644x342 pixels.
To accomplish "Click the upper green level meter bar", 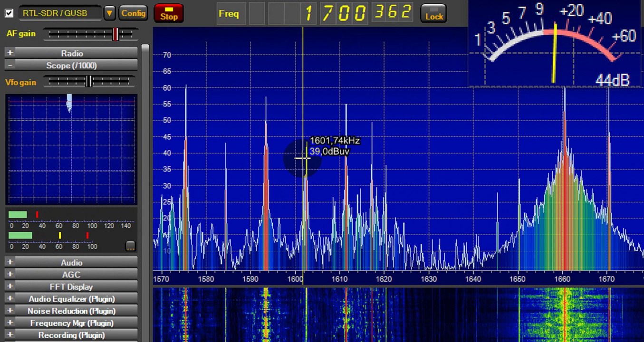I will tap(18, 215).
